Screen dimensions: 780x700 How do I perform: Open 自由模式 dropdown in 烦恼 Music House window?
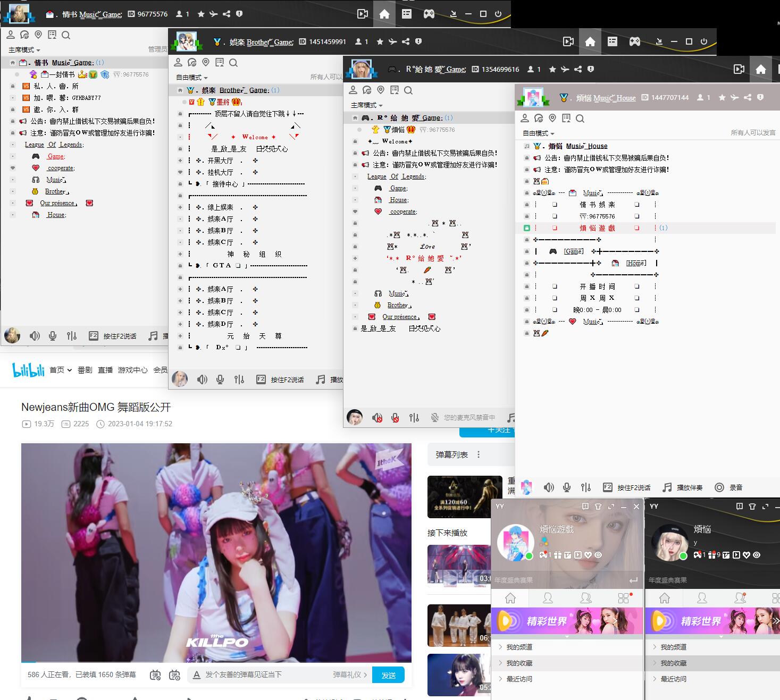(539, 133)
